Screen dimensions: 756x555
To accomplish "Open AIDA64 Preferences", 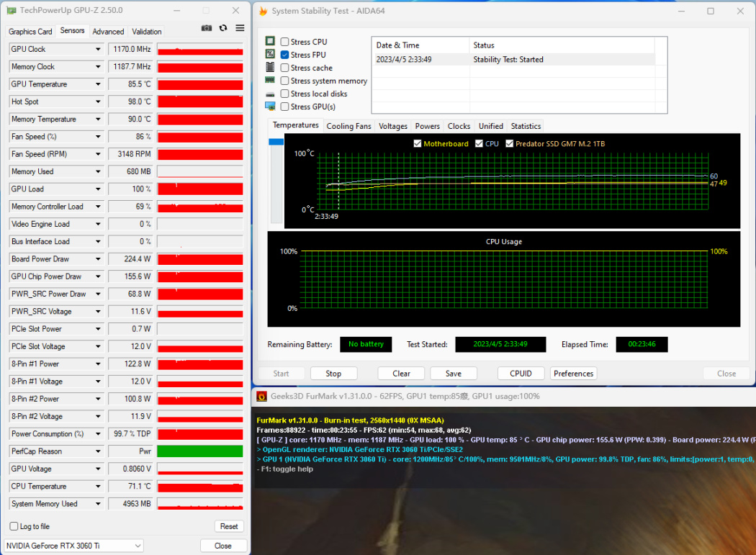I will 573,373.
